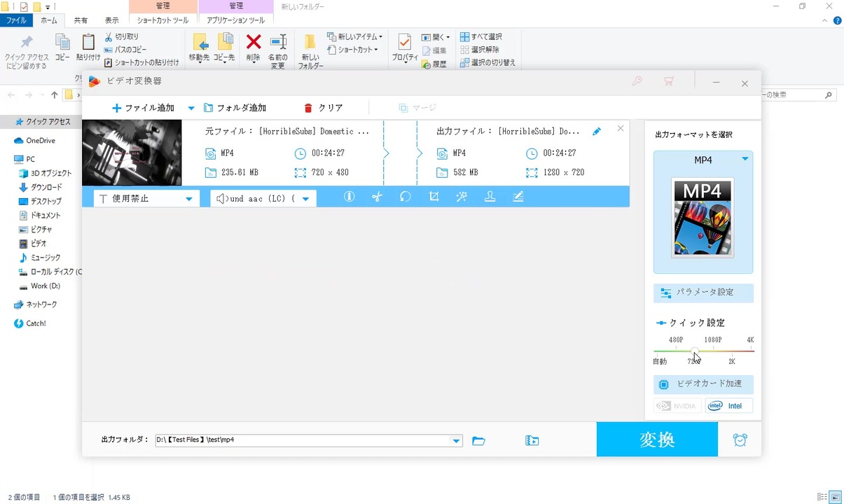The width and height of the screenshot is (844, 504).
Task: Click フォルダ追加 to add a folder
Action: pyautogui.click(x=235, y=108)
